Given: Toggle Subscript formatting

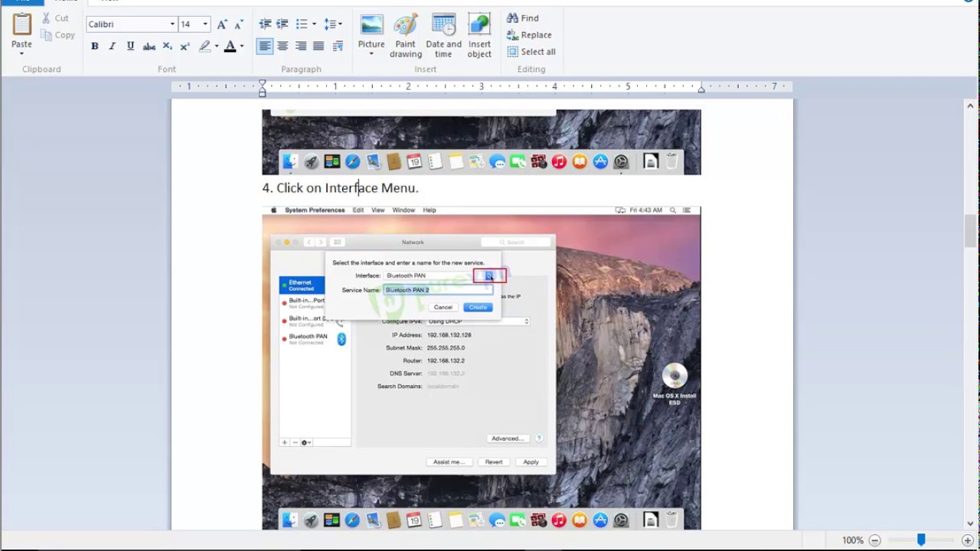Looking at the screenshot, I should (167, 46).
